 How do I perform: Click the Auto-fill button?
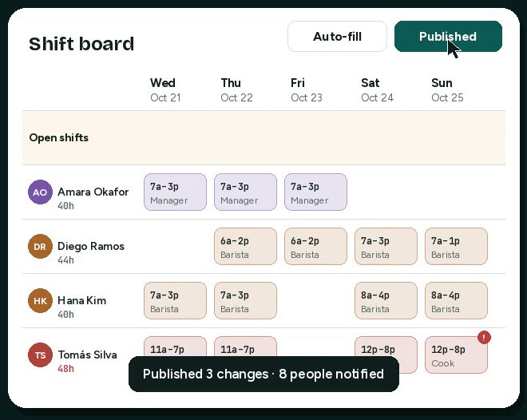(337, 36)
